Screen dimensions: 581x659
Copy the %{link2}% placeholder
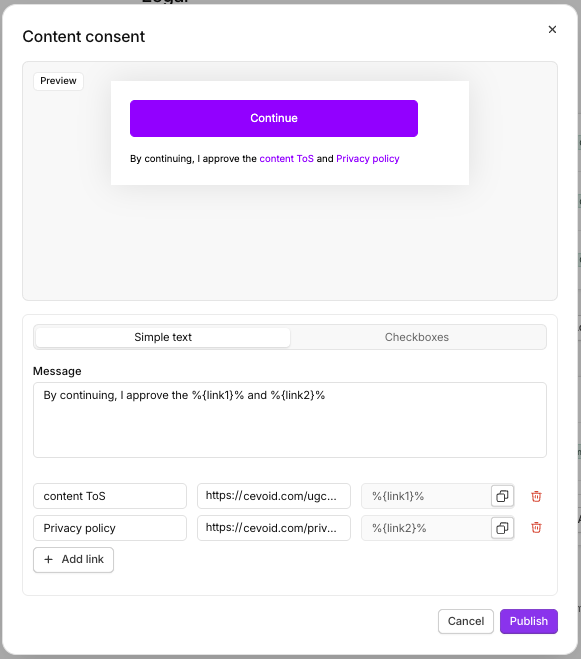(x=502, y=528)
